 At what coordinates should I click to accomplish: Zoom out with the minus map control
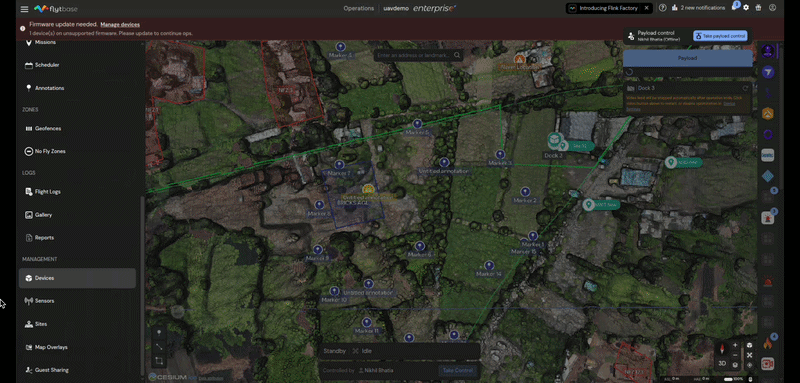click(735, 355)
